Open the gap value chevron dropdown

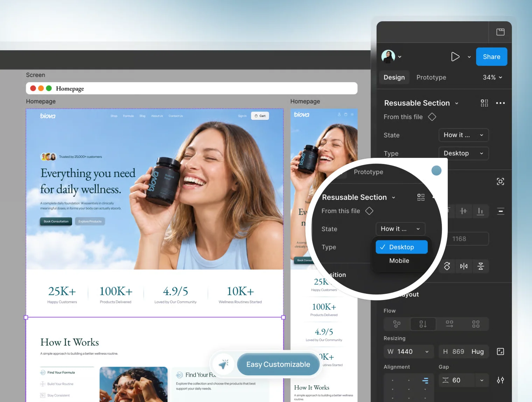[482, 380]
